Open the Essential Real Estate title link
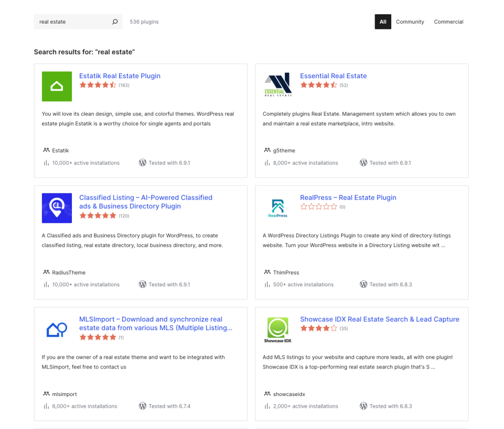Image resolution: width=504 pixels, height=429 pixels. tap(333, 76)
